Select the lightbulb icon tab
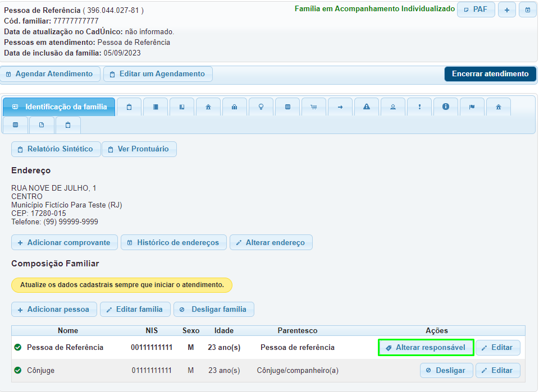This screenshot has height=392, width=539. pos(261,107)
